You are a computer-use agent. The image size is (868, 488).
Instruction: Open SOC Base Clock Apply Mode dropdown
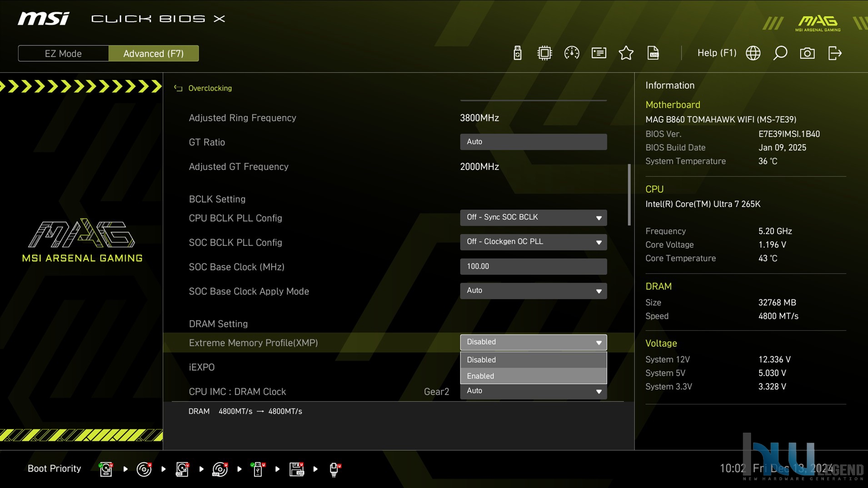tap(533, 291)
